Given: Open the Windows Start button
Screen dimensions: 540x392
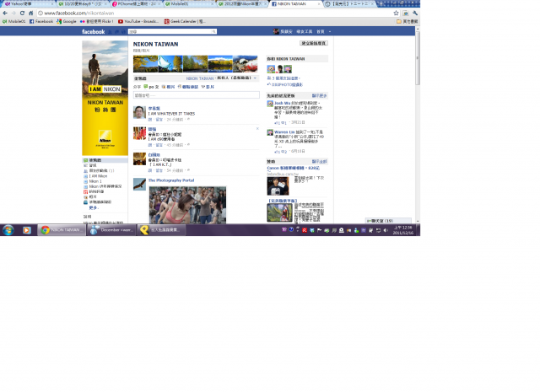Looking at the screenshot, I should [8, 230].
